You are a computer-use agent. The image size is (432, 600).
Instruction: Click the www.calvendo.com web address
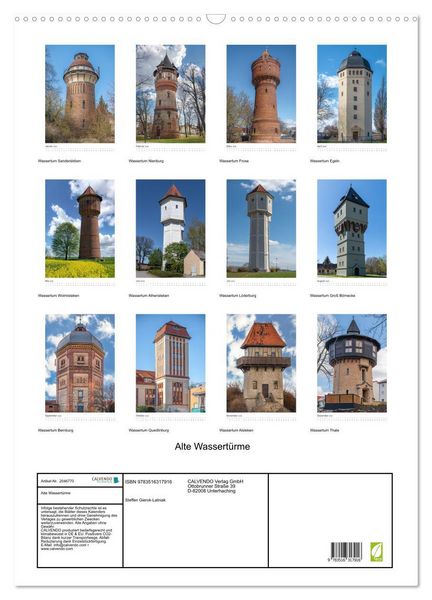[57, 549]
